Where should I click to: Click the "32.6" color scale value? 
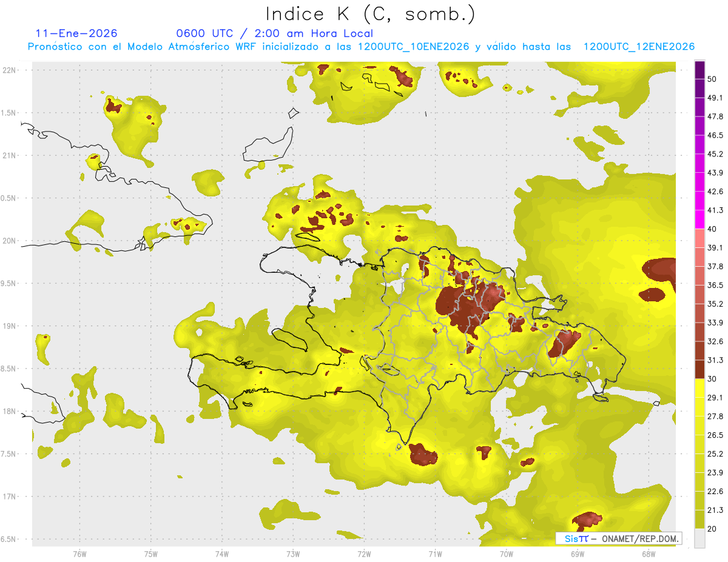coord(715,342)
